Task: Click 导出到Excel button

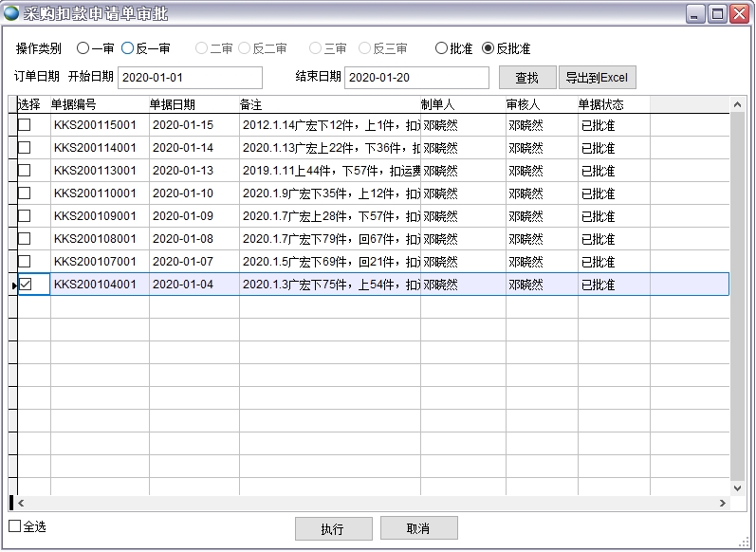Action: pos(597,78)
